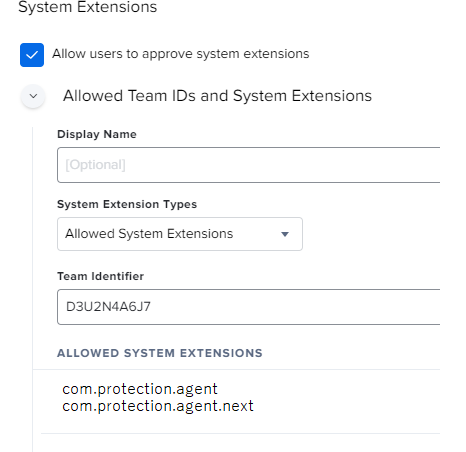Click the D3U2N4A6J7 team ID value
Screen dimensions: 466x452
tap(108, 307)
